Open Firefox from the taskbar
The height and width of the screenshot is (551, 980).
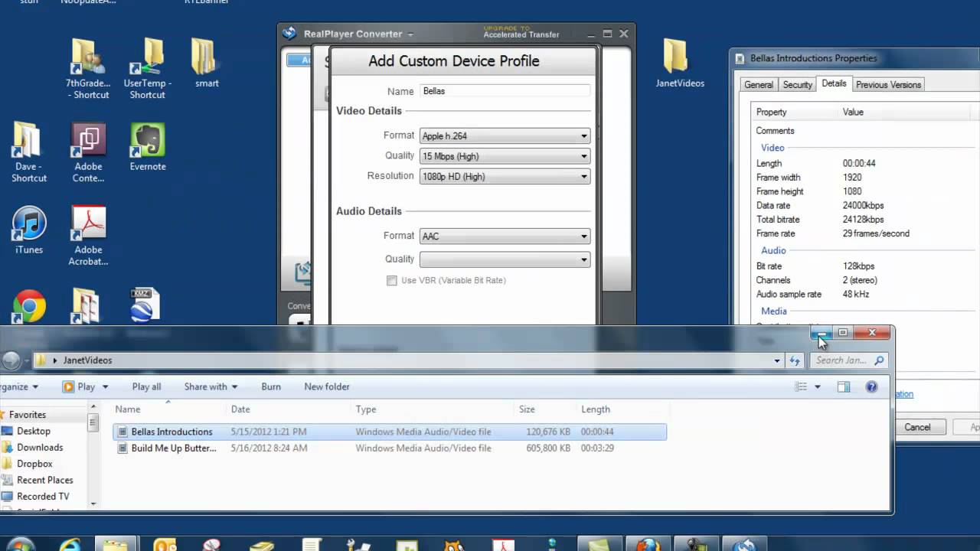pos(647,545)
